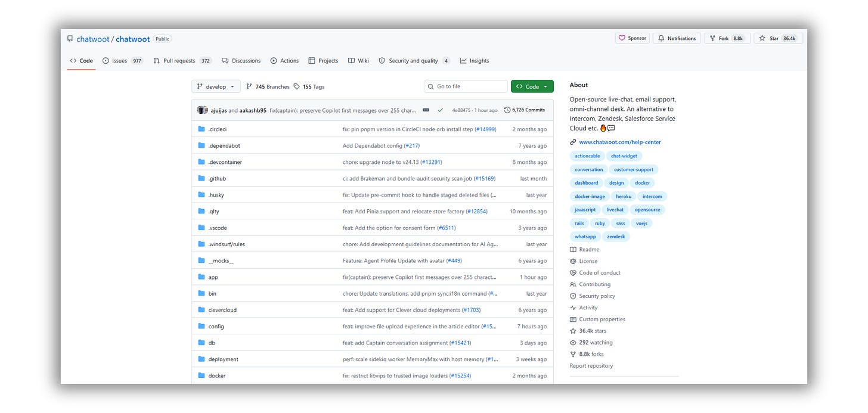Expand the green Code dropdown button
Screen dimensions: 868x413
[x=532, y=86]
